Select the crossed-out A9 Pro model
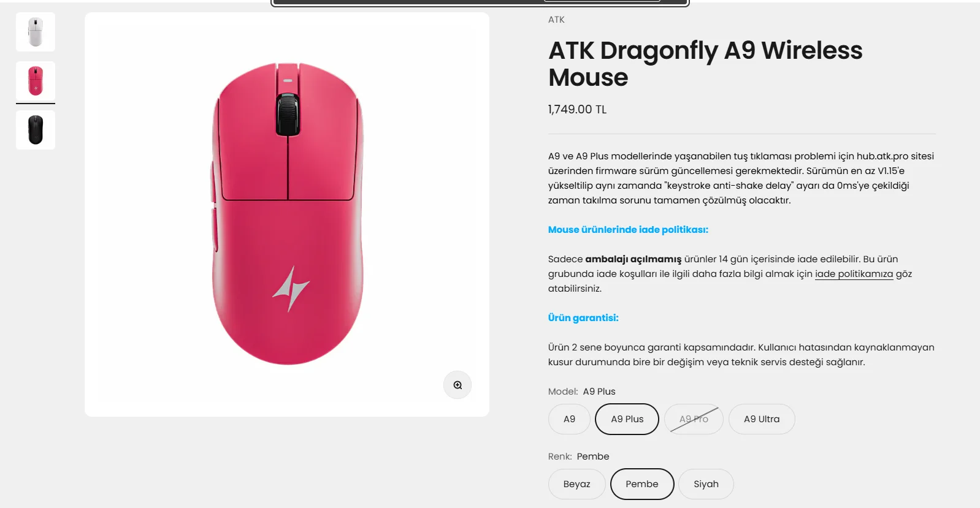The image size is (980, 508). point(694,419)
